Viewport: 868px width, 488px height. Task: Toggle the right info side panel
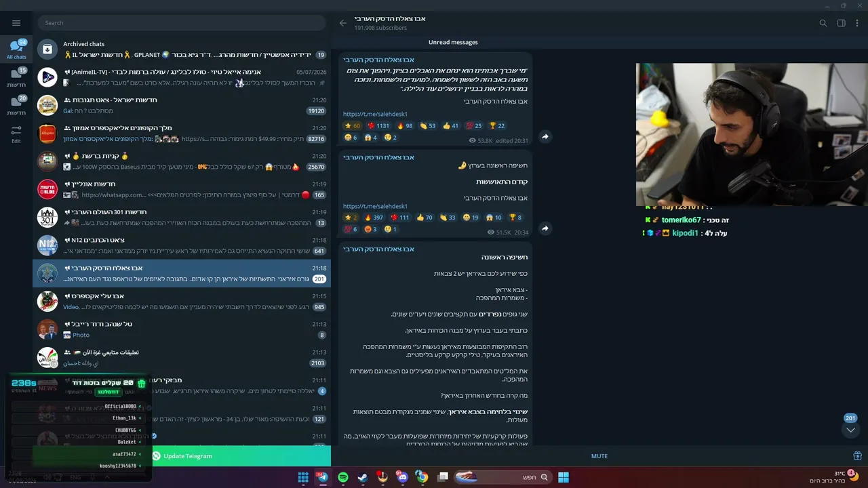[x=841, y=23]
